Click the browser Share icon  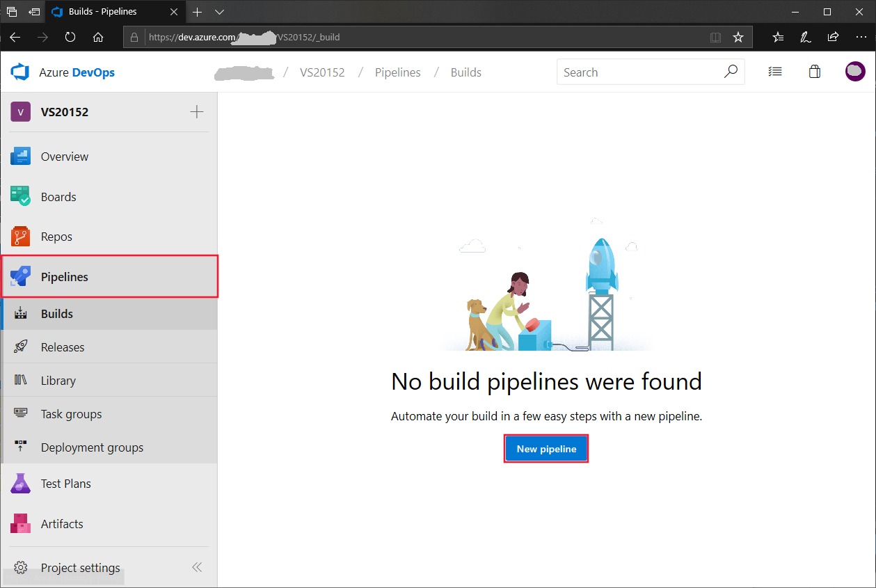pos(833,37)
